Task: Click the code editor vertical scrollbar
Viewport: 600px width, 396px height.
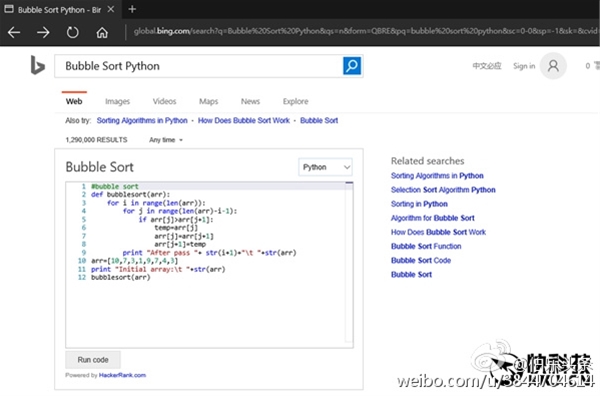Action: tap(349, 263)
